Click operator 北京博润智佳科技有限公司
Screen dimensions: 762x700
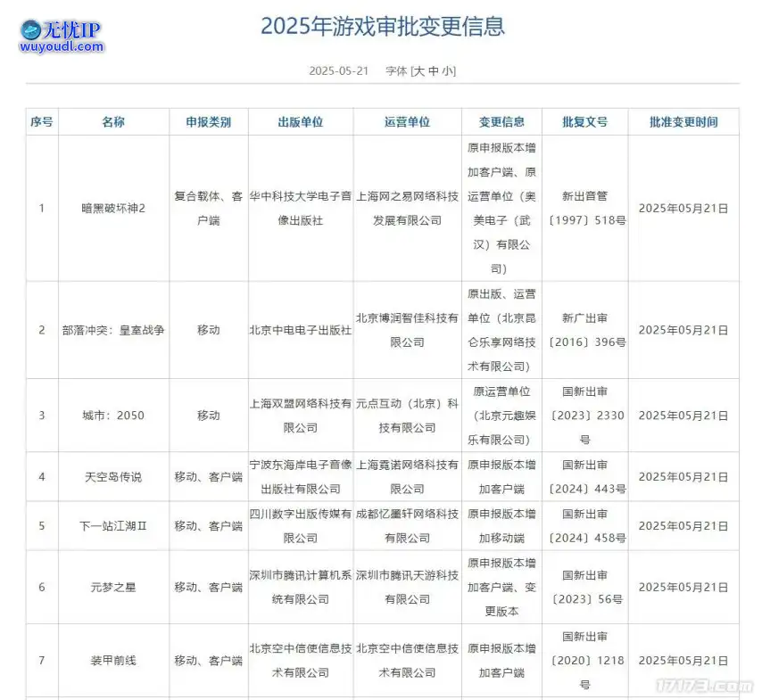coord(407,330)
